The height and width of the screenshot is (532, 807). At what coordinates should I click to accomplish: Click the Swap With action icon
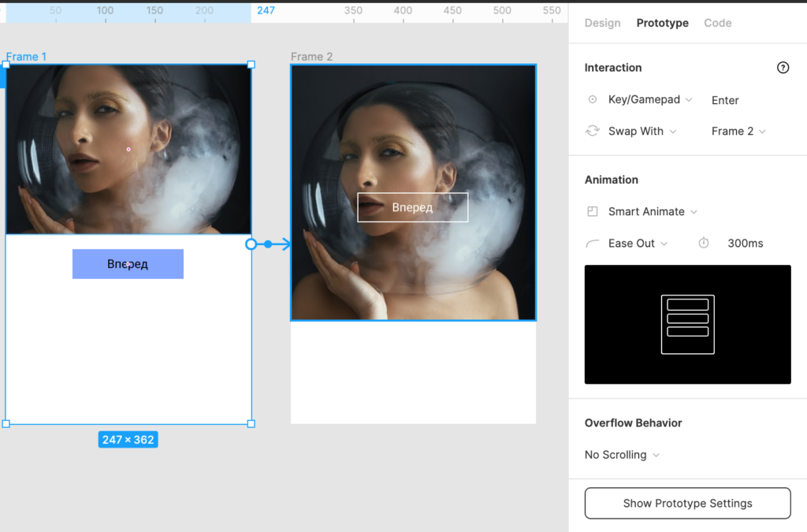coord(593,131)
